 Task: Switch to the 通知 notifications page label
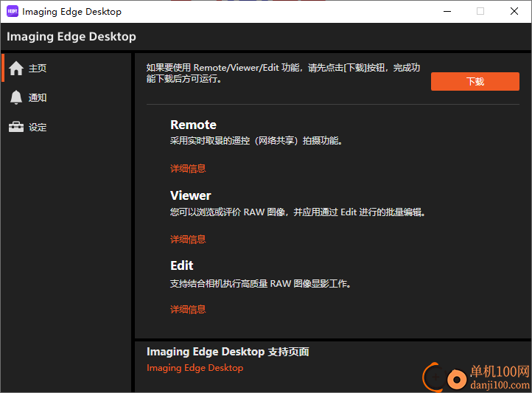pos(38,98)
